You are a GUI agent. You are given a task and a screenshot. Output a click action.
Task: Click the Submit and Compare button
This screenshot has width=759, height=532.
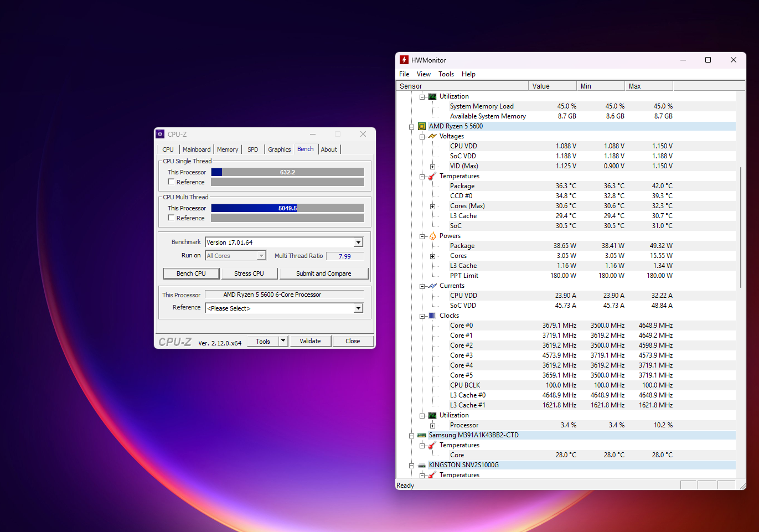click(324, 273)
